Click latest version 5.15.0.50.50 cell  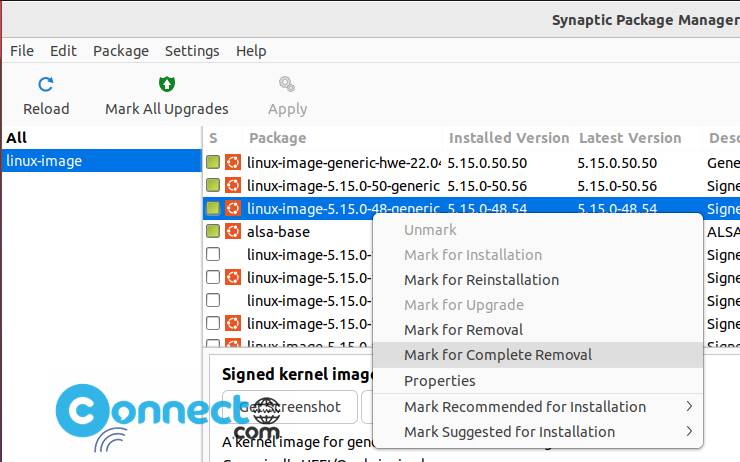[x=617, y=163]
